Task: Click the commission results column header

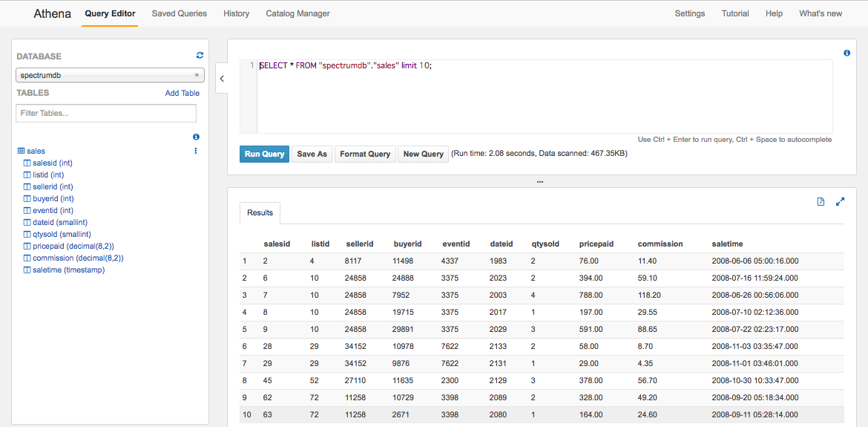Action: 660,244
